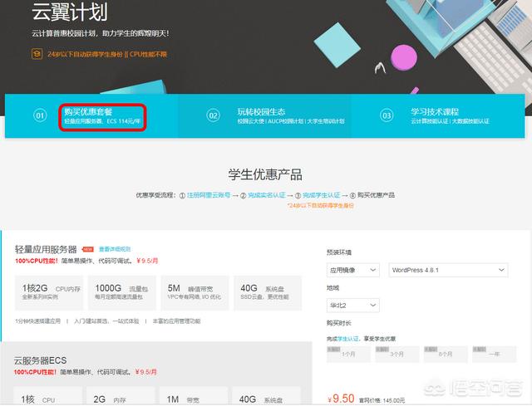This screenshot has width=532, height=406.
Task: Select the 40G 系统盘 card under 轻量应用服务器
Action: [268, 293]
